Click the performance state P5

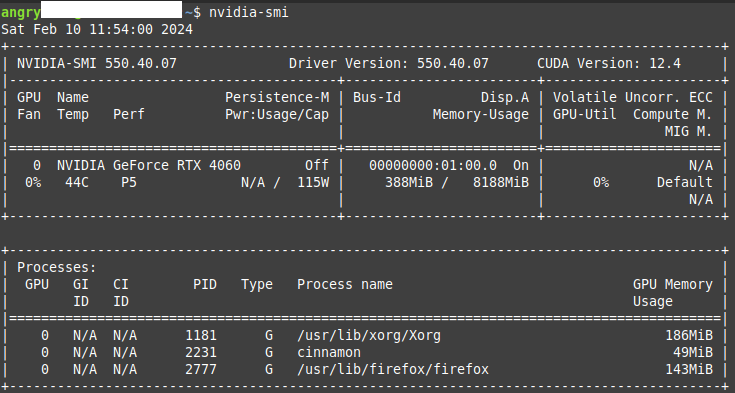click(129, 182)
